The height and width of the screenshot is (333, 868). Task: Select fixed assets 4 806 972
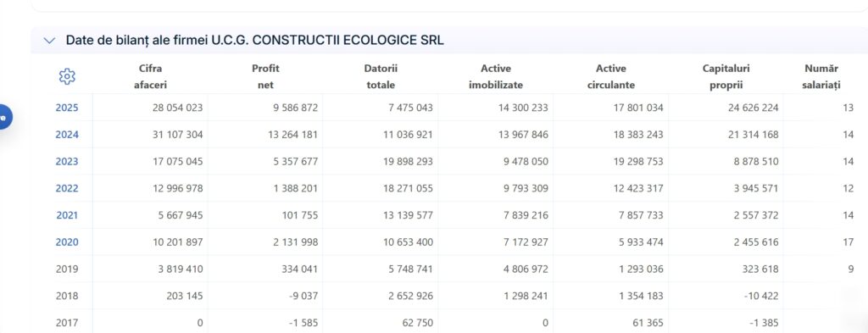click(526, 269)
